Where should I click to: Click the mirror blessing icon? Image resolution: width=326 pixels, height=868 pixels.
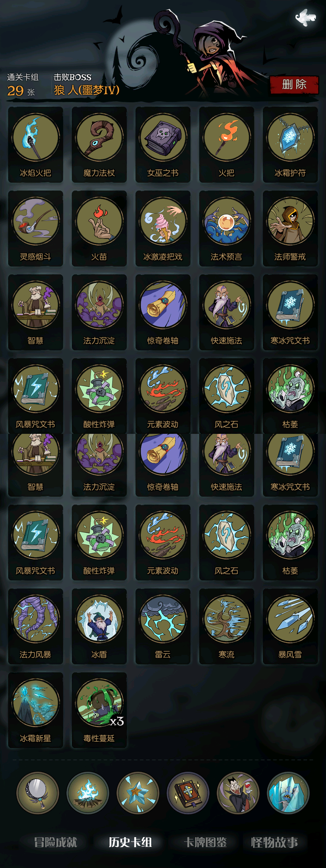[x=37, y=793]
